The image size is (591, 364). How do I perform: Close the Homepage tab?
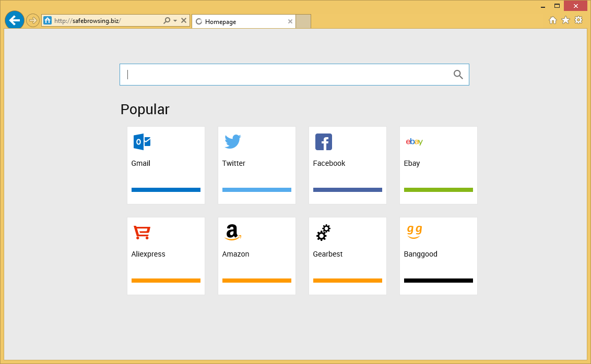pos(290,21)
